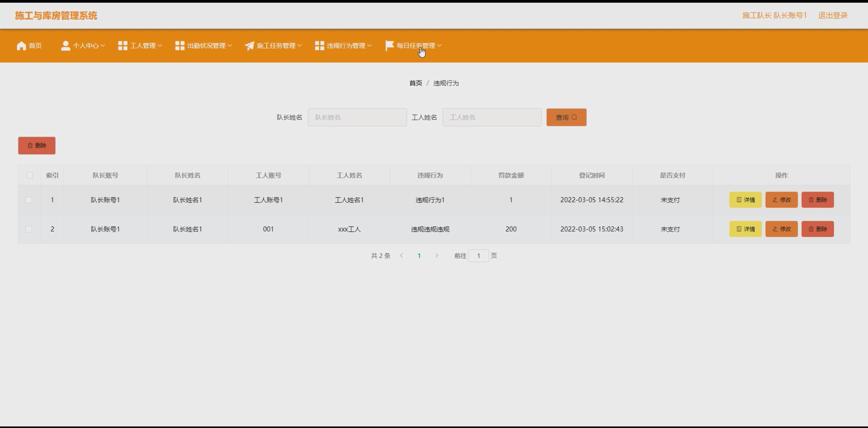Viewport: 868px width, 428px height.
Task: Click the paper plane icon for 施工任务管理
Action: (249, 46)
